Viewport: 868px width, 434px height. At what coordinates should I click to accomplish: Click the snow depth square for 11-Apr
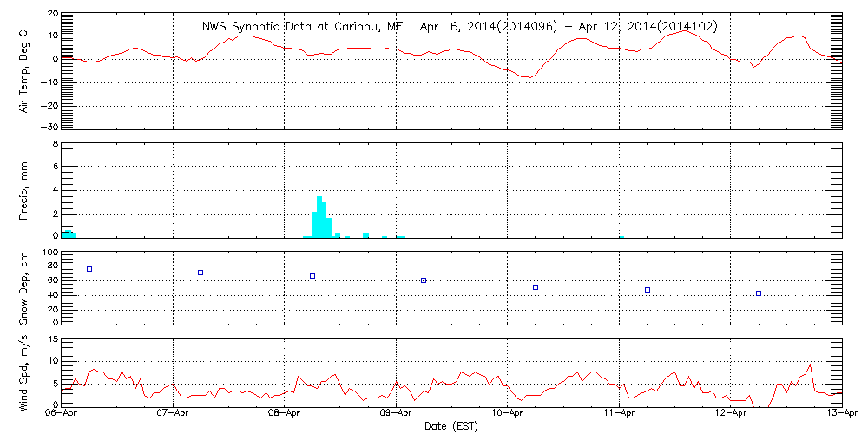tap(648, 290)
